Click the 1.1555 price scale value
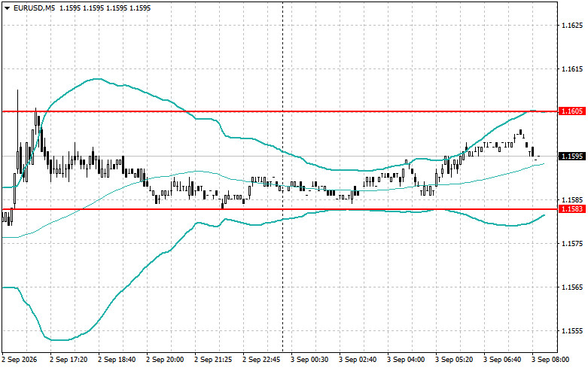The width and height of the screenshot is (588, 368). point(573,331)
